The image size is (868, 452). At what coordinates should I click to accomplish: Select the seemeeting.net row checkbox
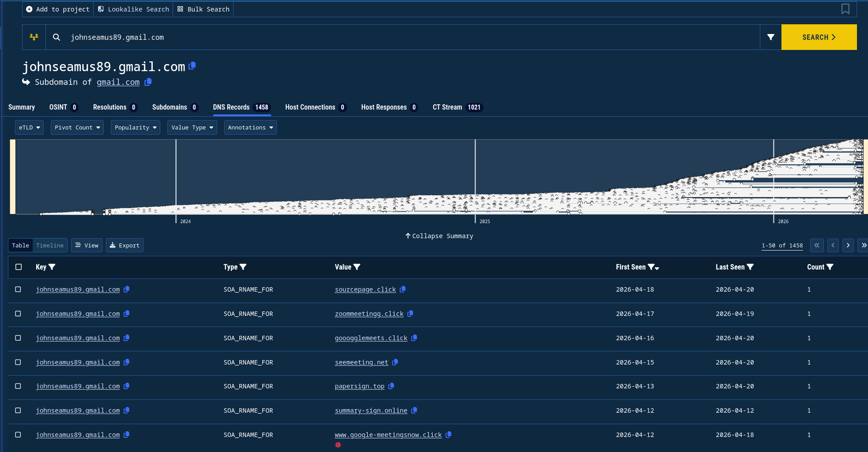point(18,362)
